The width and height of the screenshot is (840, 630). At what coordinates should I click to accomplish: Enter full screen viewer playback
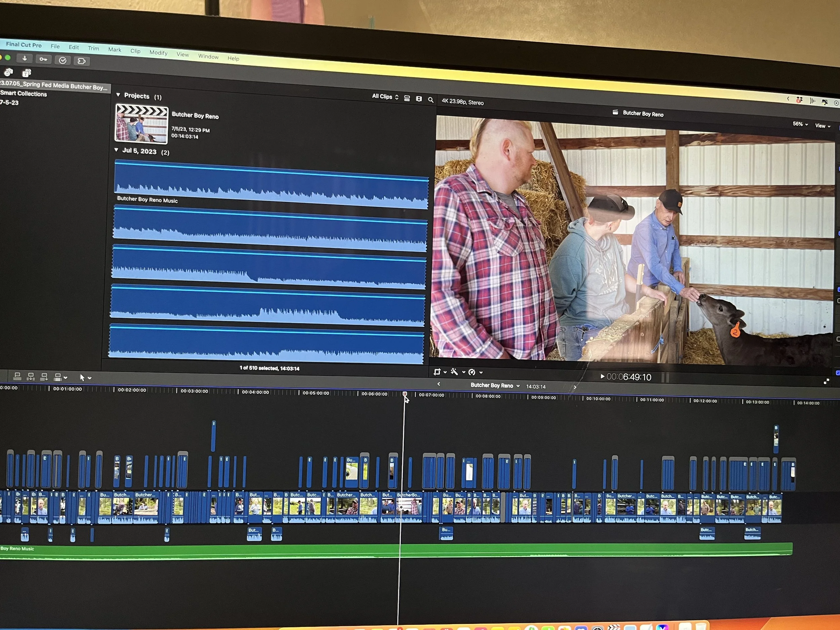pos(826,381)
